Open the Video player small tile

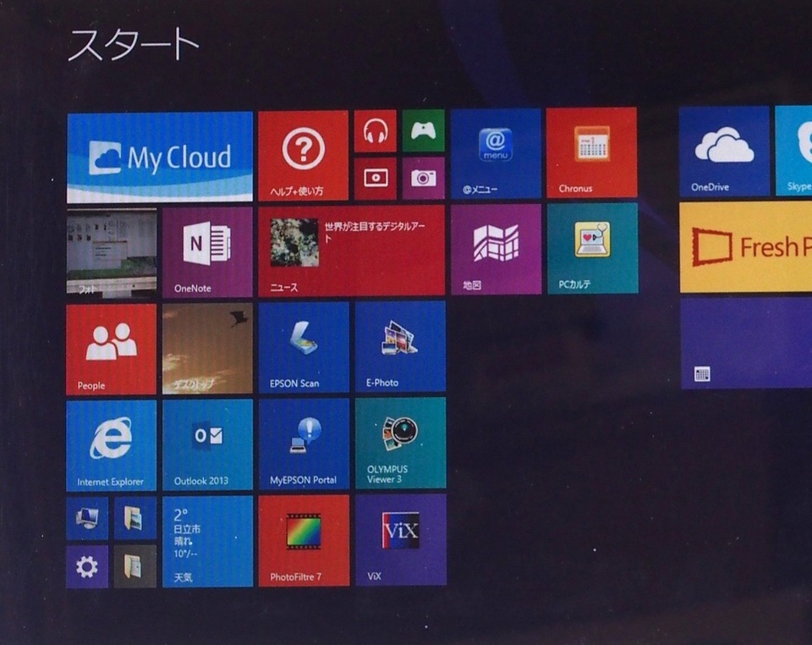point(376,179)
